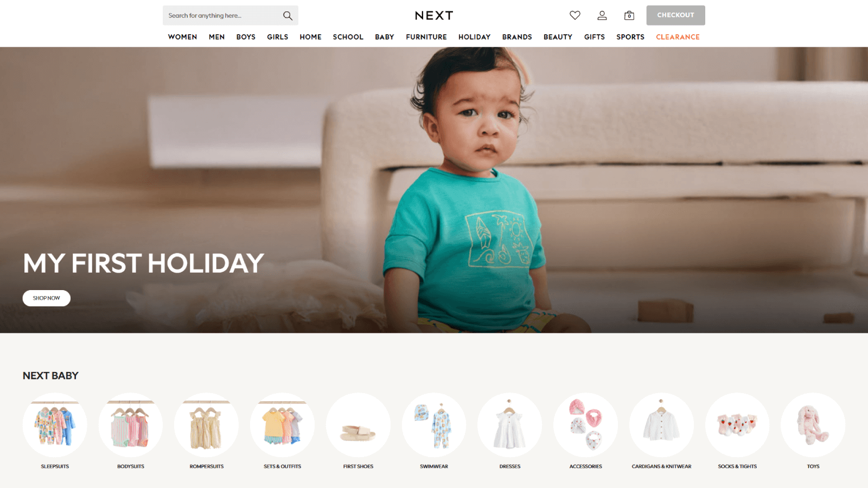Viewport: 868px width, 488px height.
Task: View the shopping bag icon
Action: (629, 15)
